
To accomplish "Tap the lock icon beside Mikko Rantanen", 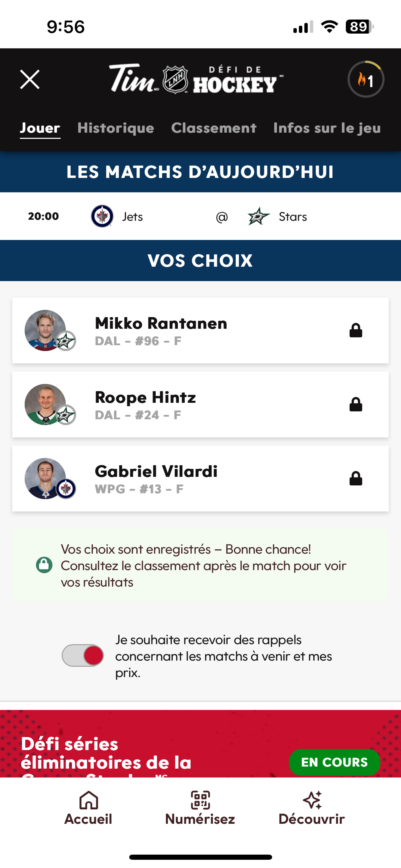I will [356, 330].
